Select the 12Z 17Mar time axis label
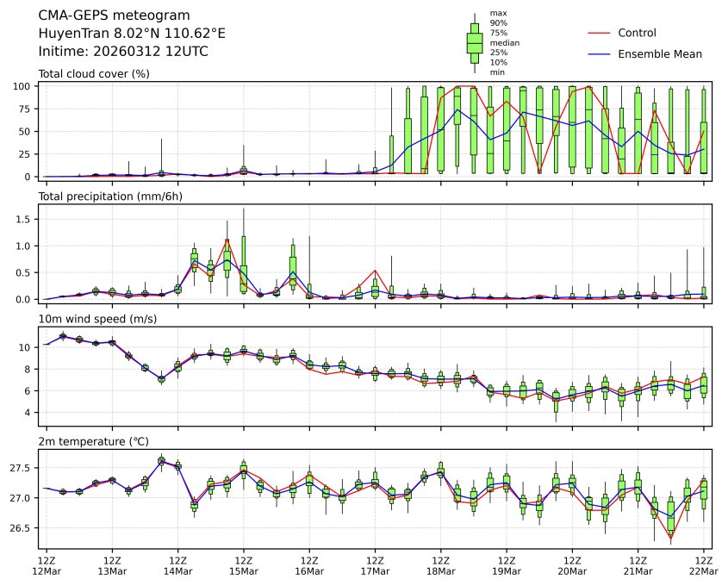728x586 pixels. pos(375,565)
